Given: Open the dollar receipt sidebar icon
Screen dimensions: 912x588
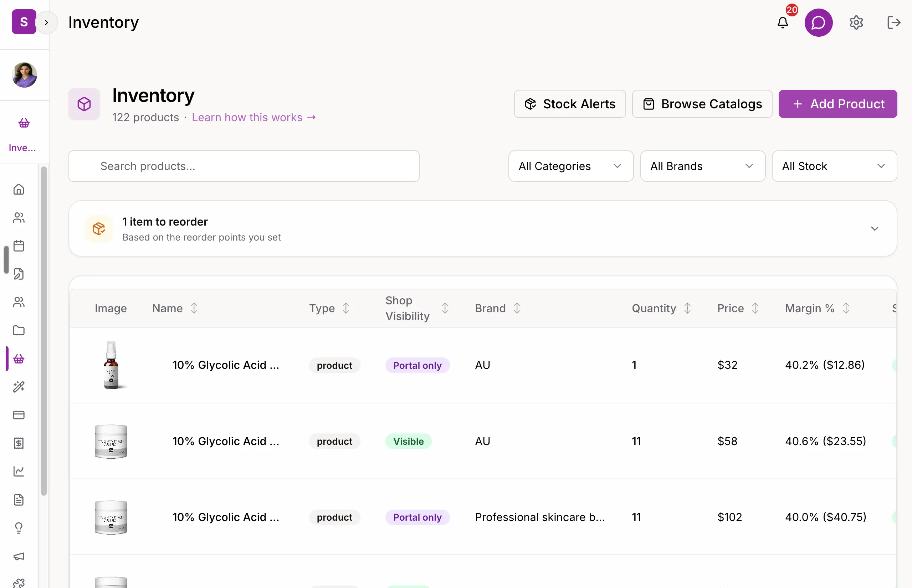Looking at the screenshot, I should tap(19, 443).
